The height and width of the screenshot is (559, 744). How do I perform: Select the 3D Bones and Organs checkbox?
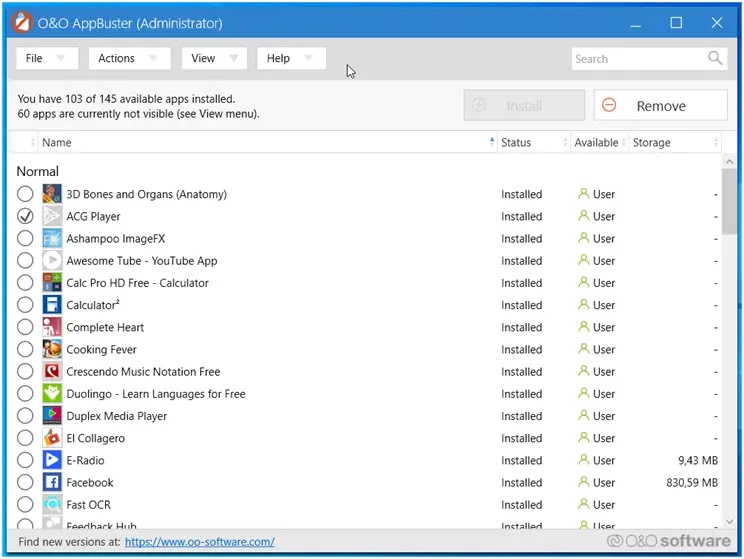25,194
